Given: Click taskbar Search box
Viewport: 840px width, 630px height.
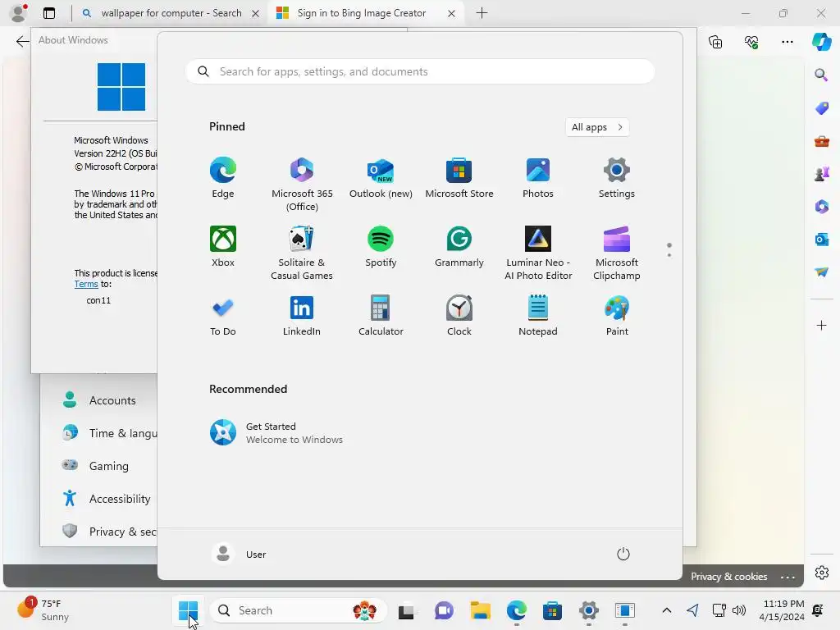Looking at the screenshot, I should click(298, 610).
